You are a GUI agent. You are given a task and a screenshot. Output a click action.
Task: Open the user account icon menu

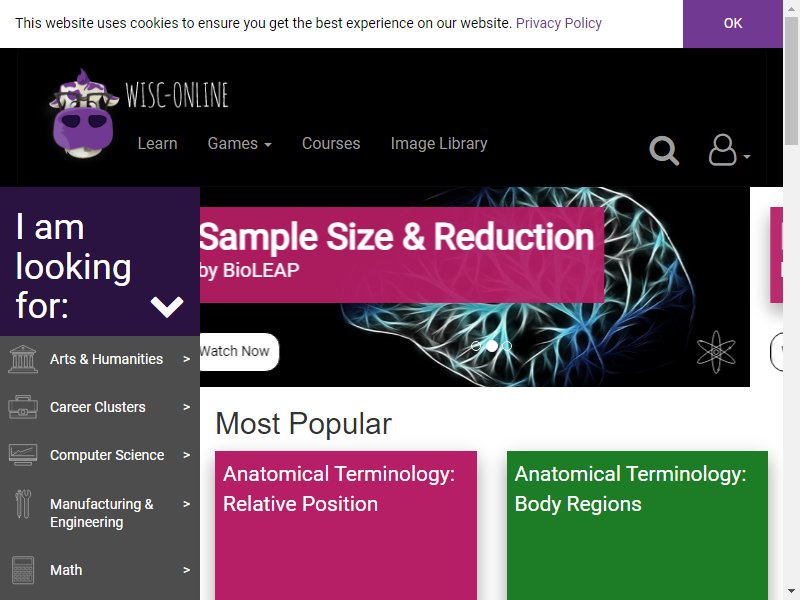[729, 150]
